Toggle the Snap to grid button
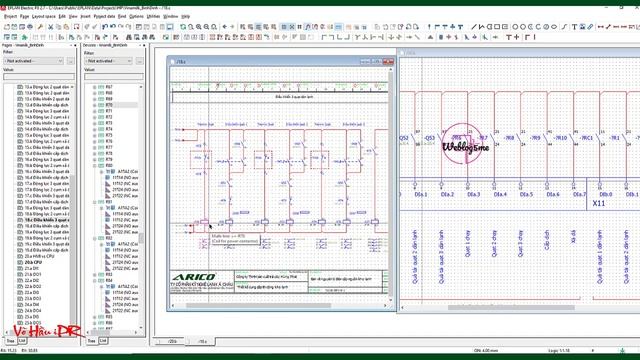This screenshot has width=640, height=360. pyautogui.click(x=292, y=27)
